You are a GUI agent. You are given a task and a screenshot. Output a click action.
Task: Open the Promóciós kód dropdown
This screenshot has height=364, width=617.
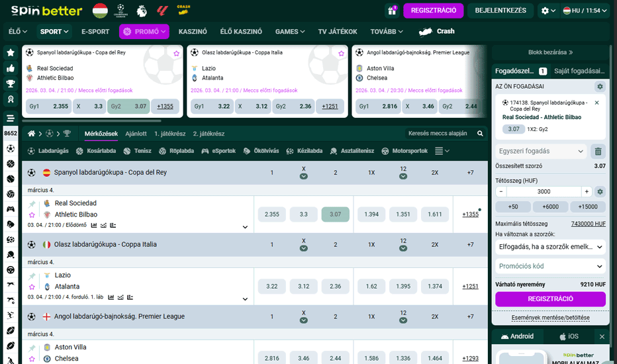(x=550, y=267)
